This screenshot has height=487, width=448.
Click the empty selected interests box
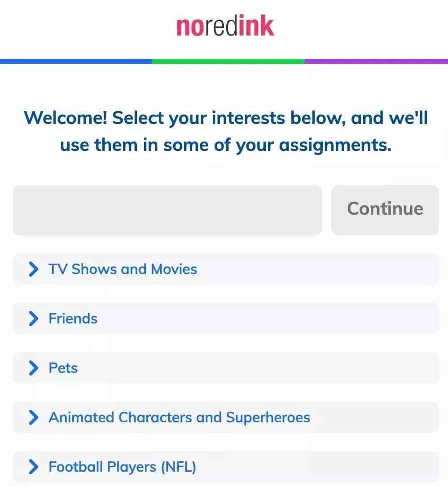click(167, 210)
